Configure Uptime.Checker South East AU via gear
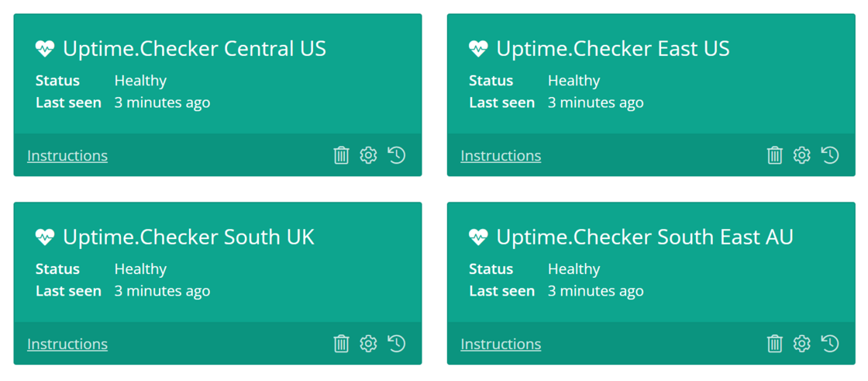The height and width of the screenshot is (381, 868). click(801, 344)
